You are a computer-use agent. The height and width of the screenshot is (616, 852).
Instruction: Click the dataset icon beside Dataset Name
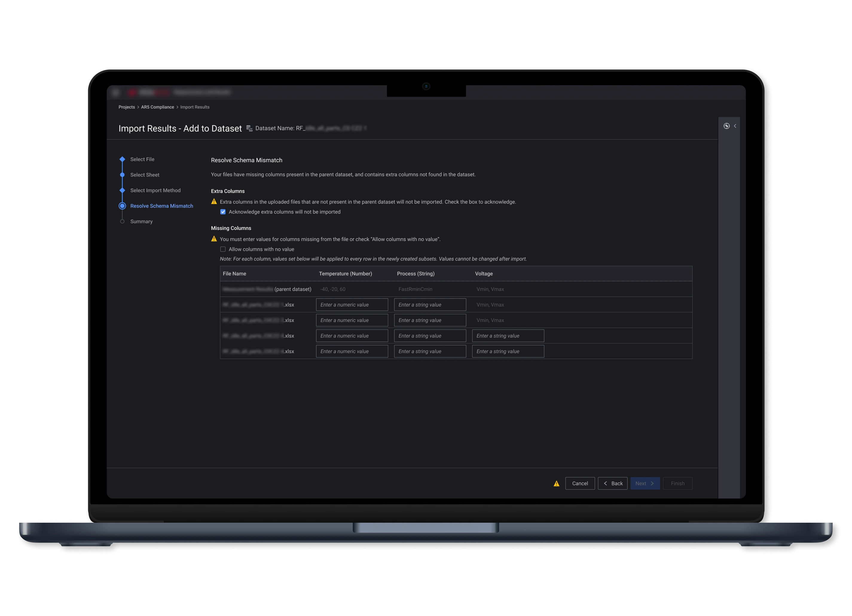click(x=249, y=129)
